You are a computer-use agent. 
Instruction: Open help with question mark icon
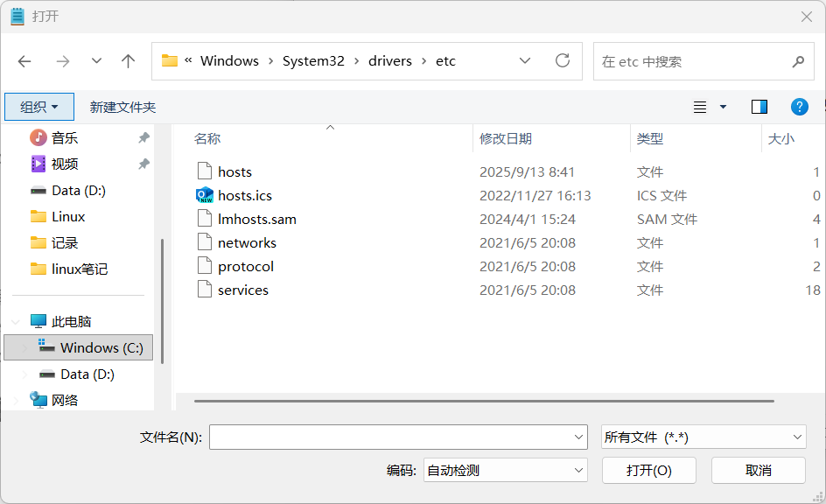pyautogui.click(x=799, y=107)
